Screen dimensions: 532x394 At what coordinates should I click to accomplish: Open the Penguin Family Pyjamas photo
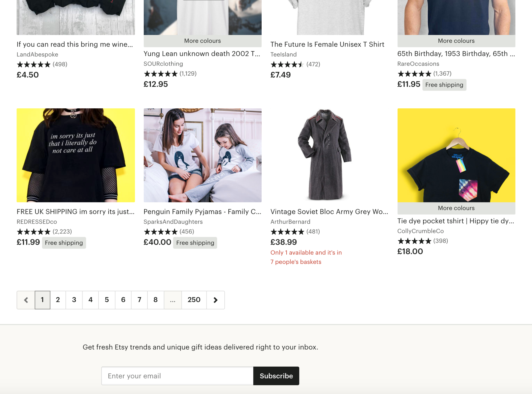click(x=203, y=155)
